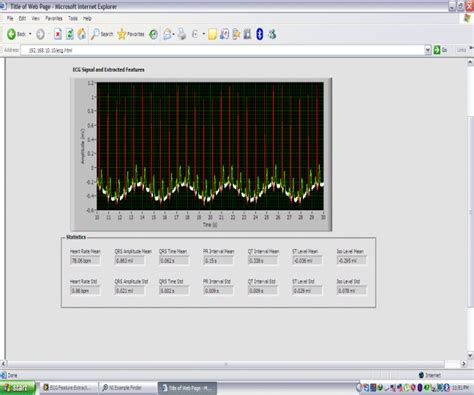The image size is (474, 395).
Task: Click the QT Interval Mean value field
Action: tap(263, 261)
